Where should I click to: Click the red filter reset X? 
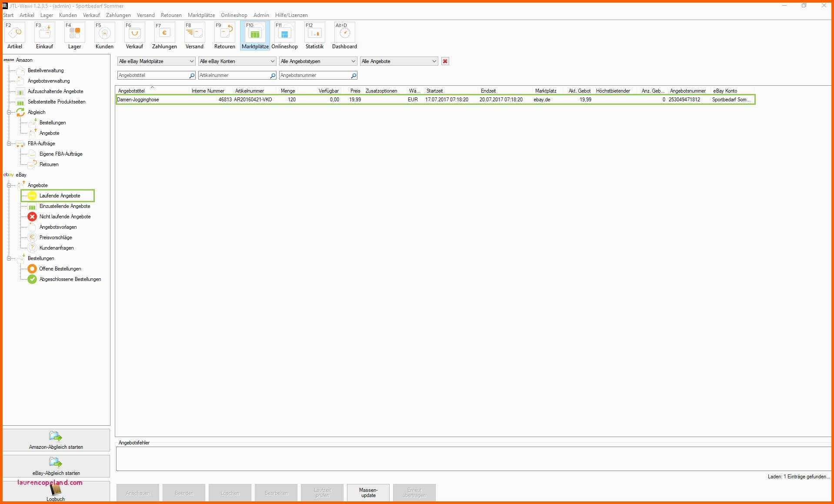[445, 61]
